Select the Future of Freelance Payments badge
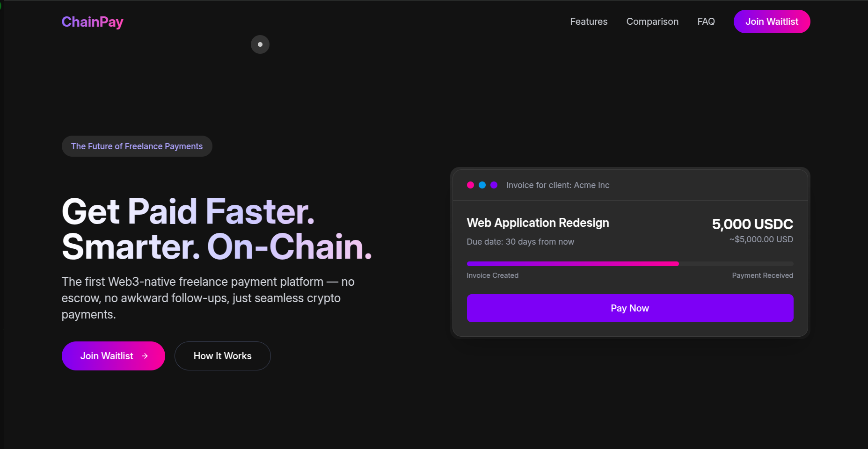 [137, 146]
